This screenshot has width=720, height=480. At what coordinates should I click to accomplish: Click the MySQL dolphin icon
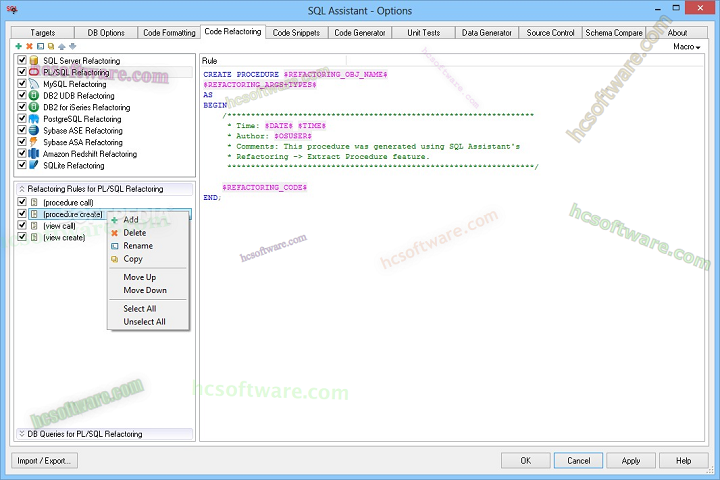tap(34, 84)
